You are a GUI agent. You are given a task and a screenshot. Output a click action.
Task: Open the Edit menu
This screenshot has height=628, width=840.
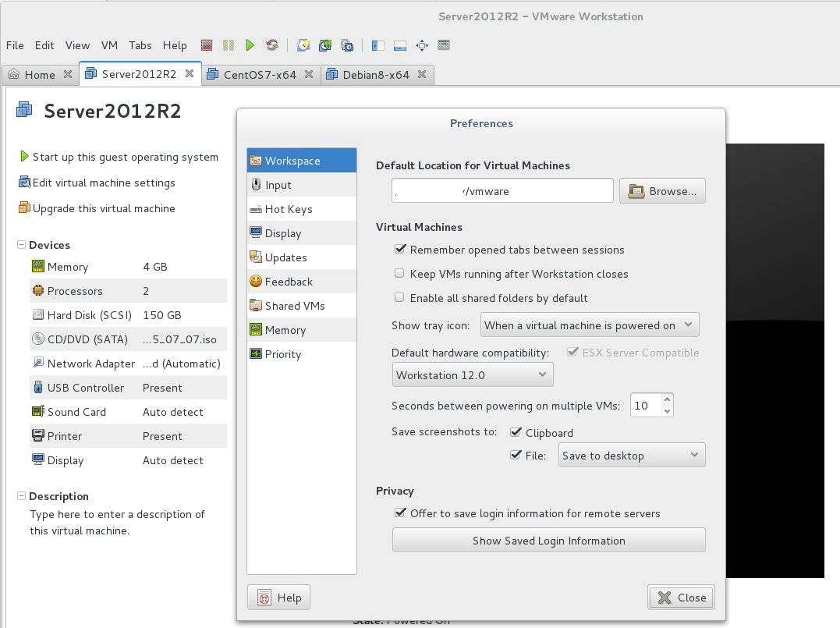click(x=44, y=45)
